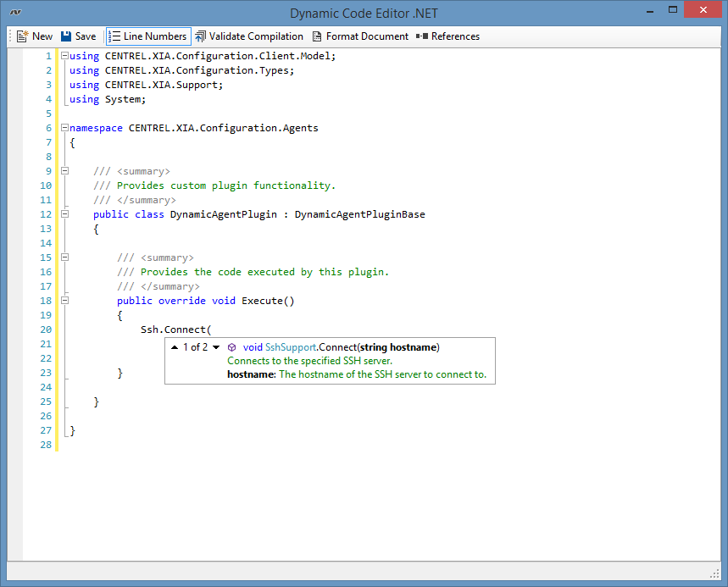The image size is (728, 587).
Task: Click 'Provides custom plugin functionality.' comment
Action: pyautogui.click(x=226, y=186)
